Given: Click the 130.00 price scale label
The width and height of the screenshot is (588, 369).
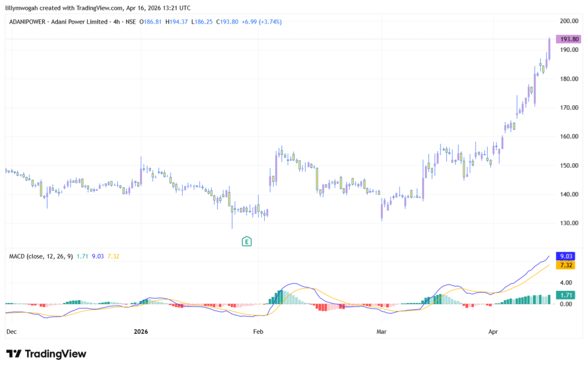Looking at the screenshot, I should click(x=568, y=224).
